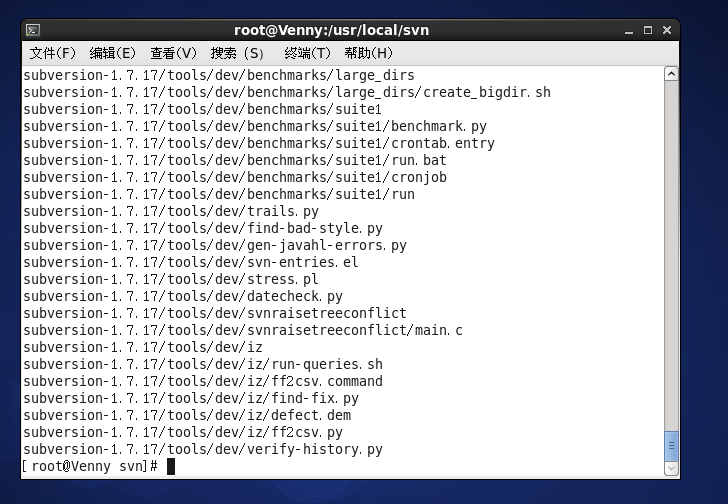Click the line ending in suite1/cronjob
Screen dimensions: 728x504
pos(235,177)
